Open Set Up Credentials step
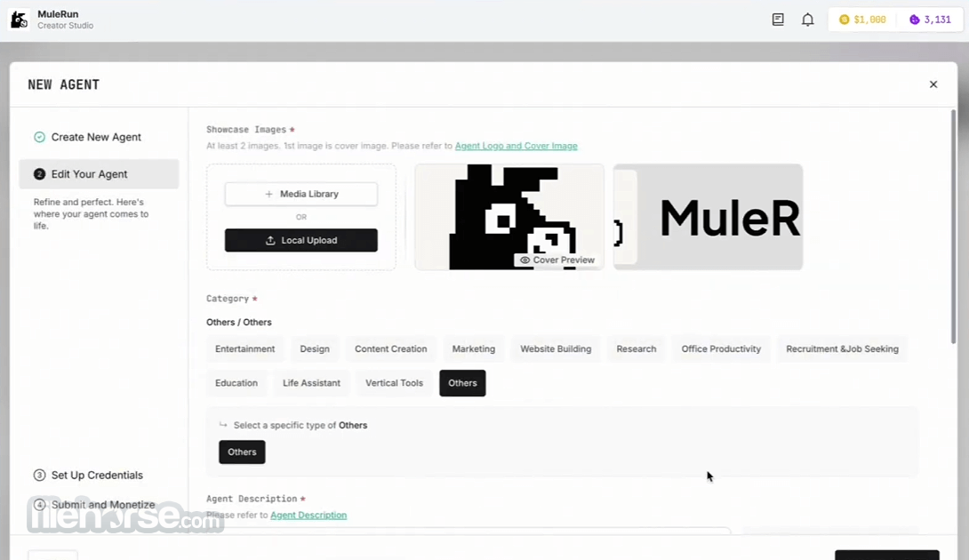 pos(88,476)
